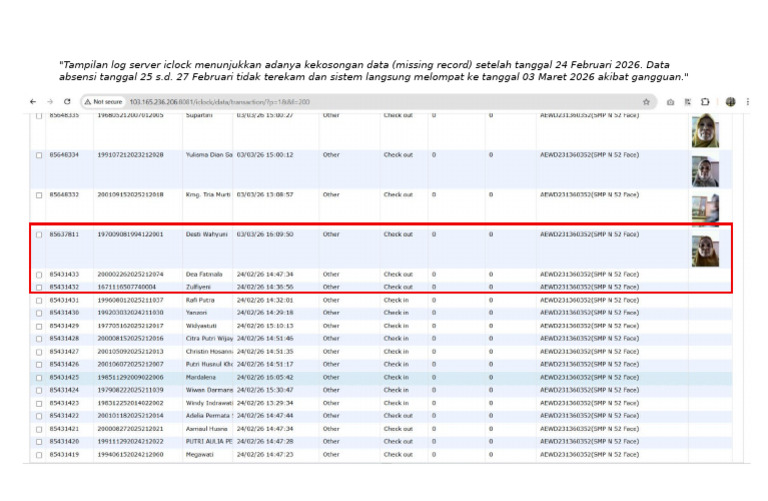
Task: Click the timestamp '24/02/26 13:29:34'
Action: [265, 403]
